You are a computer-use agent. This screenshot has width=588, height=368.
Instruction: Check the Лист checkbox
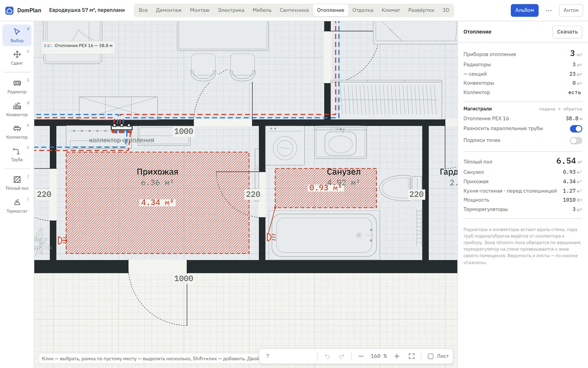pyautogui.click(x=430, y=356)
